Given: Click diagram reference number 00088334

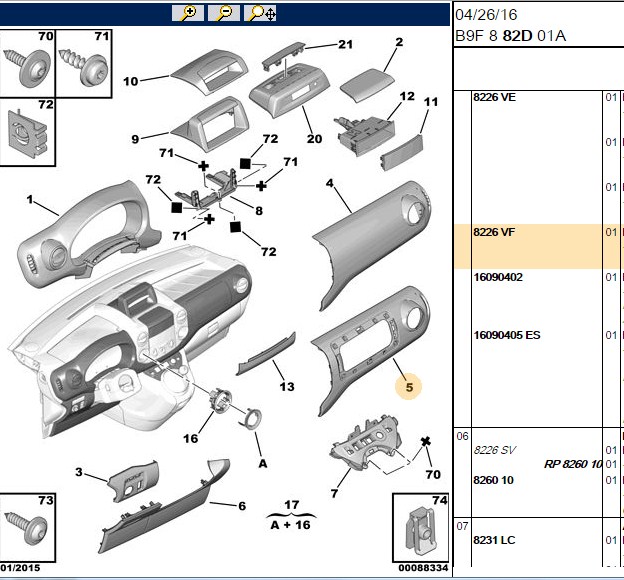Looking at the screenshot, I should pyautogui.click(x=423, y=568).
